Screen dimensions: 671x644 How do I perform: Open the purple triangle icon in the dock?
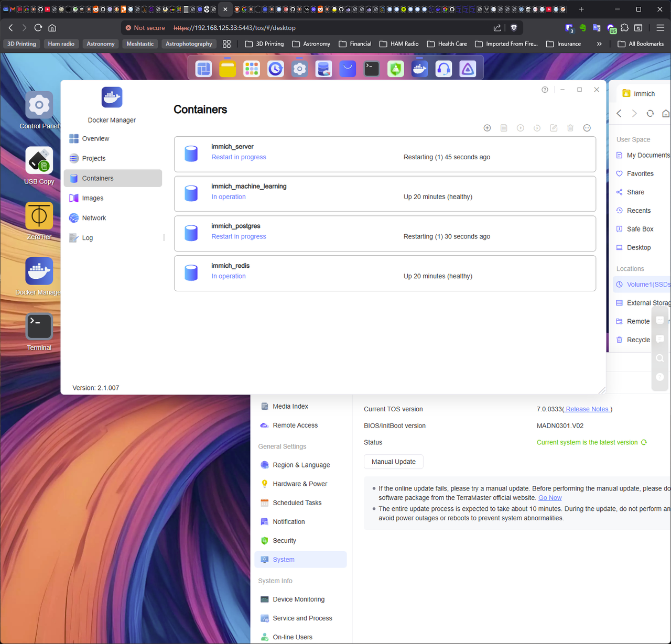click(468, 69)
